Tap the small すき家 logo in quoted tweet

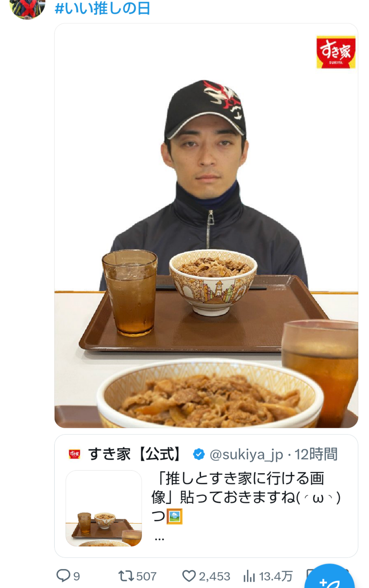[x=74, y=454]
